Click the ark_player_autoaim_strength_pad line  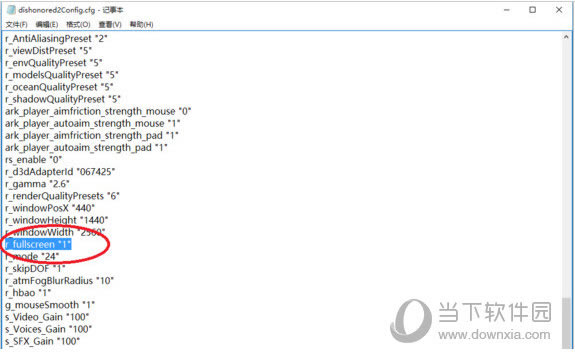coord(86,147)
